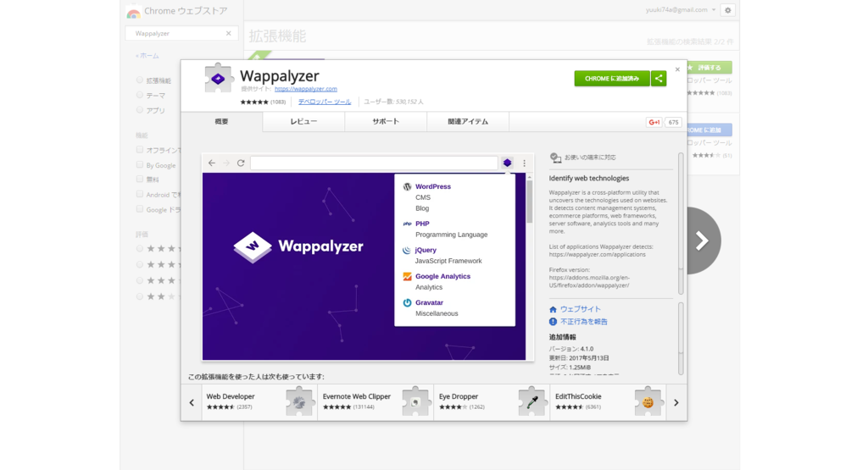
Task: Show previous related extensions with the left arrow
Action: tap(192, 402)
